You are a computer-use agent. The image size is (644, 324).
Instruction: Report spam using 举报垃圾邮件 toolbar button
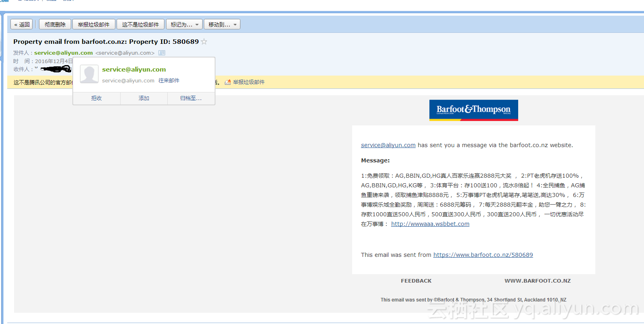[x=94, y=25]
